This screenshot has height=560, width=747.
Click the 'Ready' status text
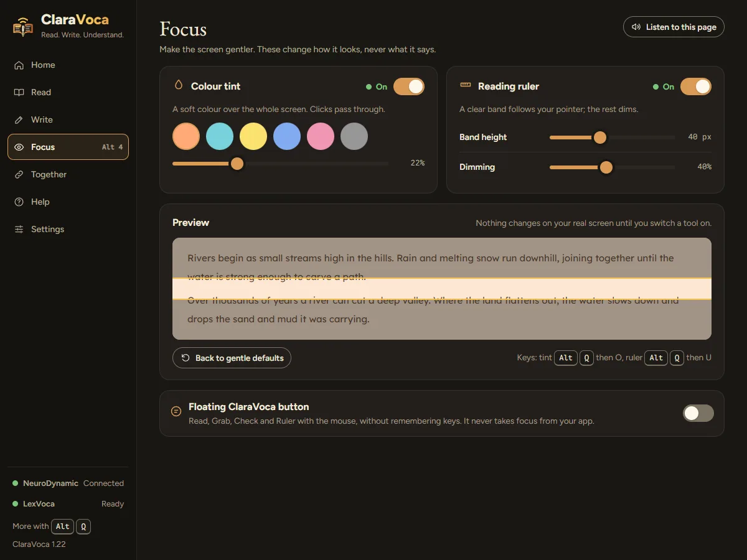tap(113, 504)
